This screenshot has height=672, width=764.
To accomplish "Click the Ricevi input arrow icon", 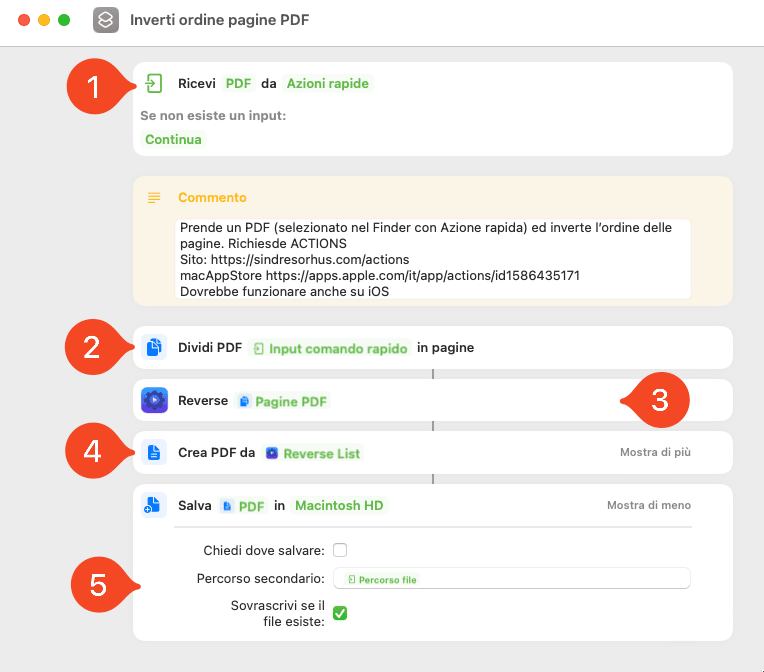I will pos(154,83).
